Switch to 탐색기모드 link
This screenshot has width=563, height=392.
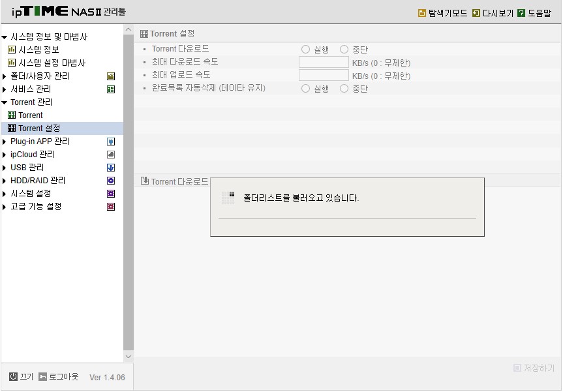[448, 13]
